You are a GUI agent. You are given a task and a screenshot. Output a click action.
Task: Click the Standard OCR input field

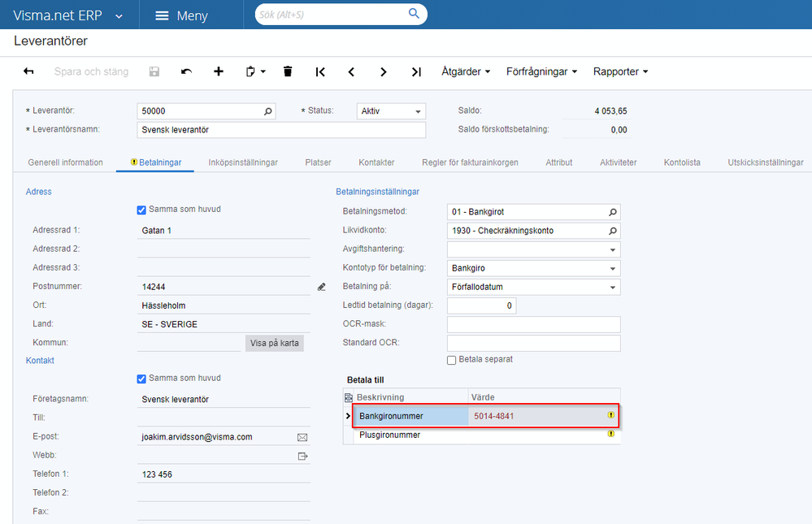[533, 343]
